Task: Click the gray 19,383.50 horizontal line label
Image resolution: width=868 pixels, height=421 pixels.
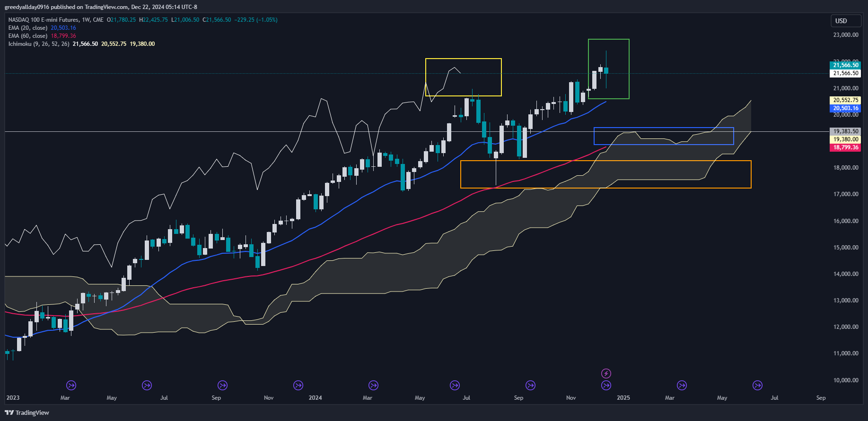Action: coord(845,131)
